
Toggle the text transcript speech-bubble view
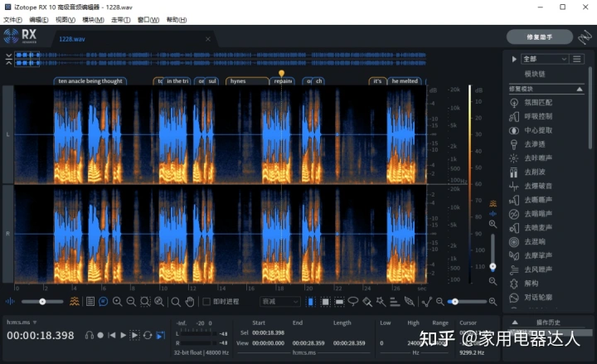(x=103, y=302)
